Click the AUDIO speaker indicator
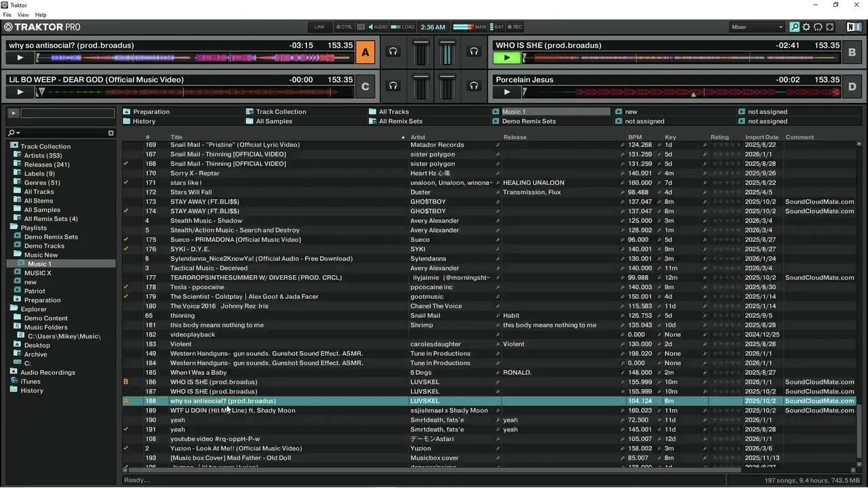The width and height of the screenshot is (868, 488). click(378, 27)
